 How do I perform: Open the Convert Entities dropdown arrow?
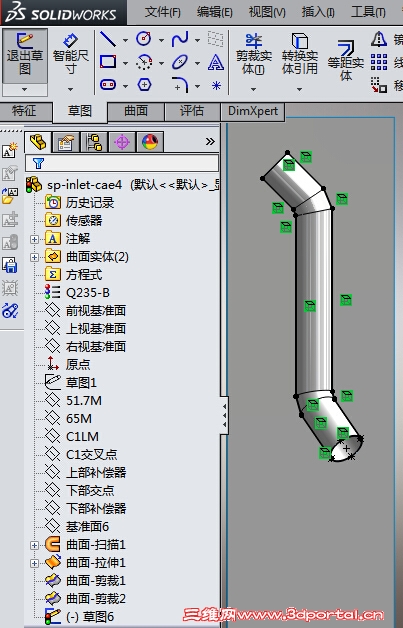300,89
